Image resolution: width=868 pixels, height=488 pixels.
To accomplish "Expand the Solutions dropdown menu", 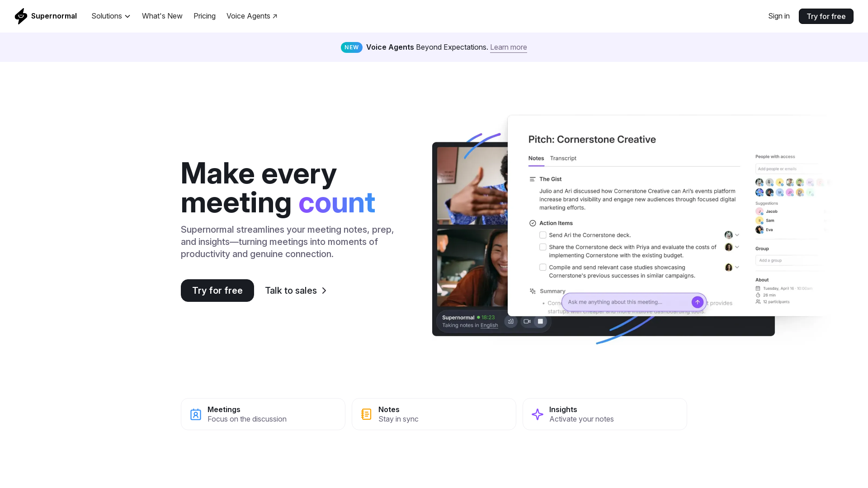I will point(111,16).
